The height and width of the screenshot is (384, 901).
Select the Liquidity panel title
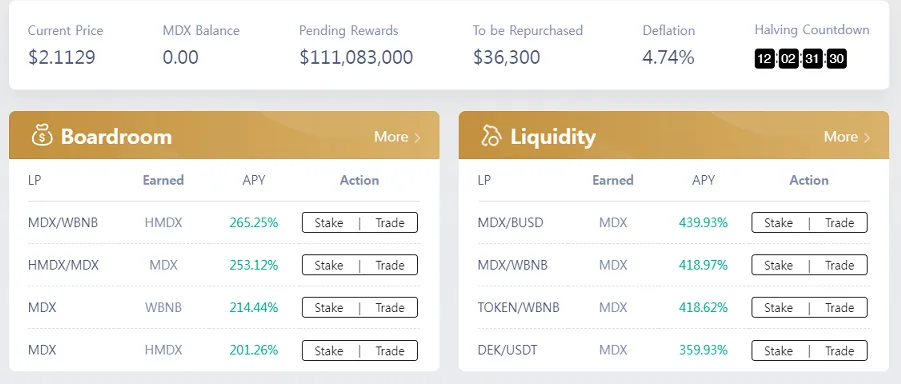click(553, 137)
